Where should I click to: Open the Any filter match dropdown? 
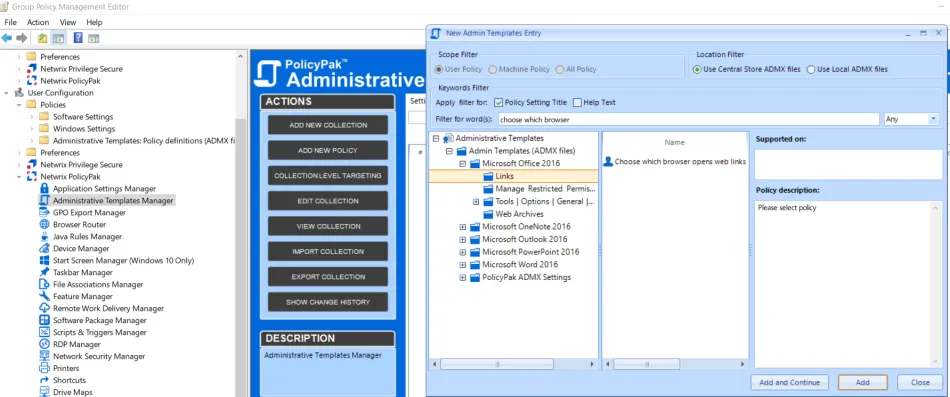[911, 119]
